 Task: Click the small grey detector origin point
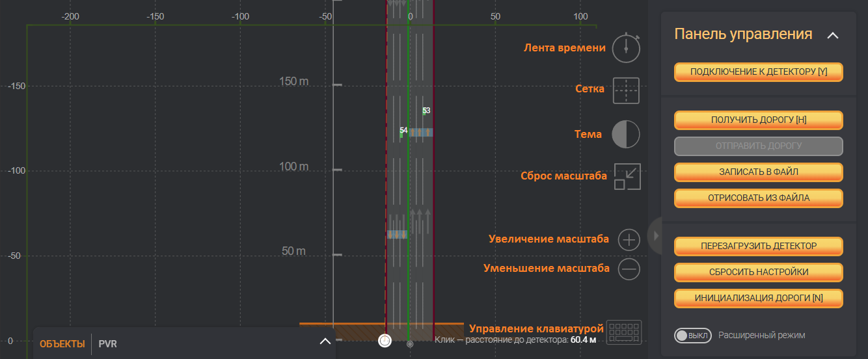(409, 344)
